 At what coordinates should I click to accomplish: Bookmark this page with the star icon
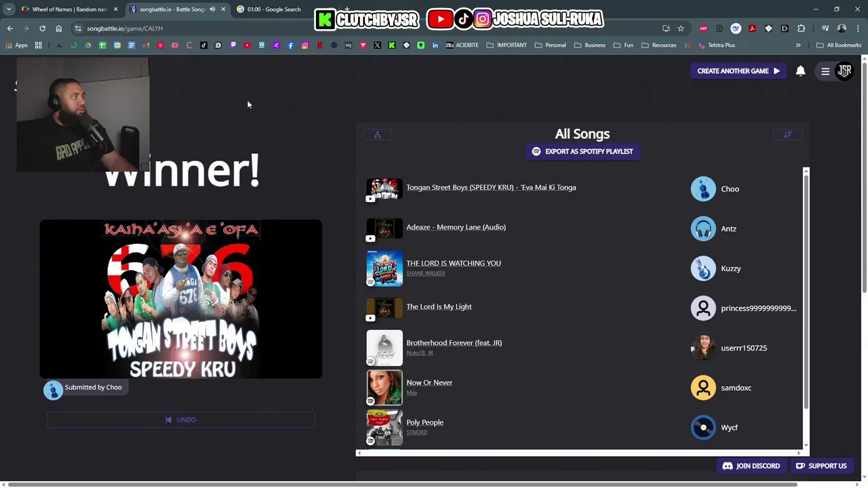pyautogui.click(x=681, y=28)
